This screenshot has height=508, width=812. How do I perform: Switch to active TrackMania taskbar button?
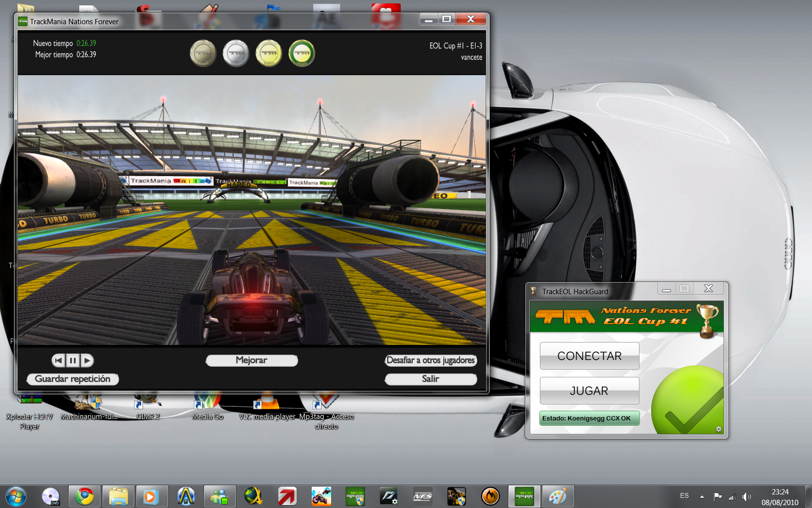coord(524,496)
